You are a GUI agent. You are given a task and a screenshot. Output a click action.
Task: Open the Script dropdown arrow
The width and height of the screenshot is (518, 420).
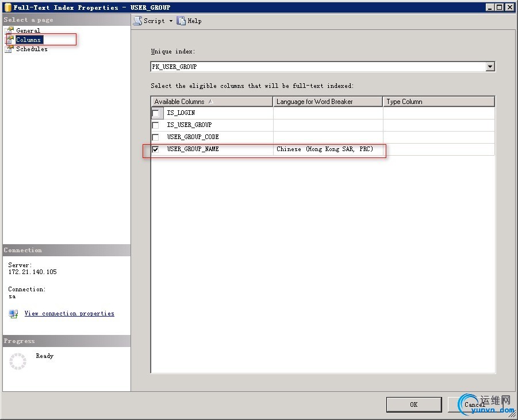(171, 21)
